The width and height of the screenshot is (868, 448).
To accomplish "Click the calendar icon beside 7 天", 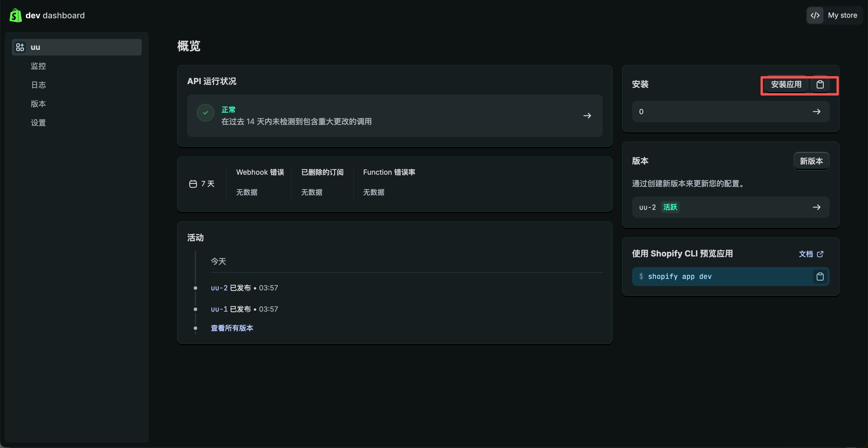I will pyautogui.click(x=193, y=184).
